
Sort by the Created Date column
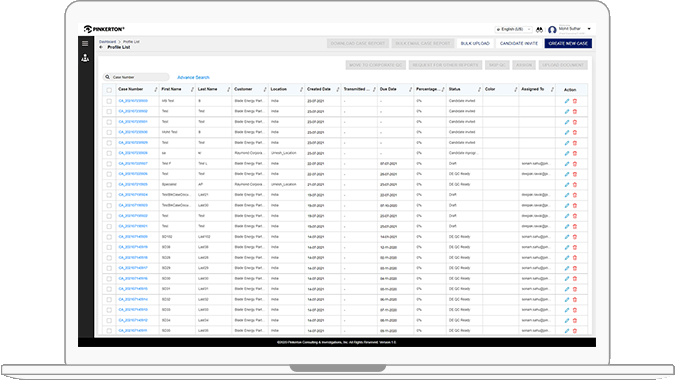[x=319, y=89]
